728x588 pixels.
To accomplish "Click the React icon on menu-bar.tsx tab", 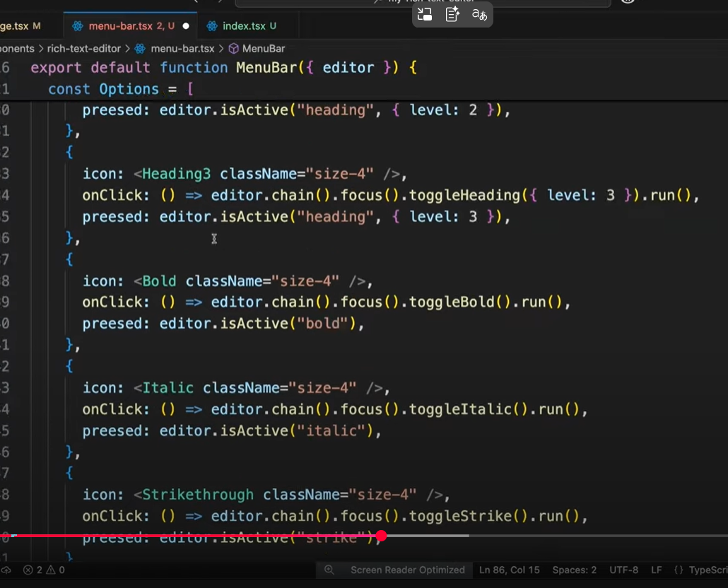I will 76,26.
